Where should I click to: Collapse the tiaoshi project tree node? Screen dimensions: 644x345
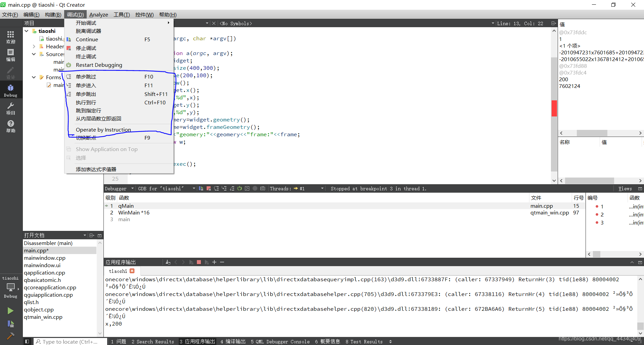pos(27,31)
